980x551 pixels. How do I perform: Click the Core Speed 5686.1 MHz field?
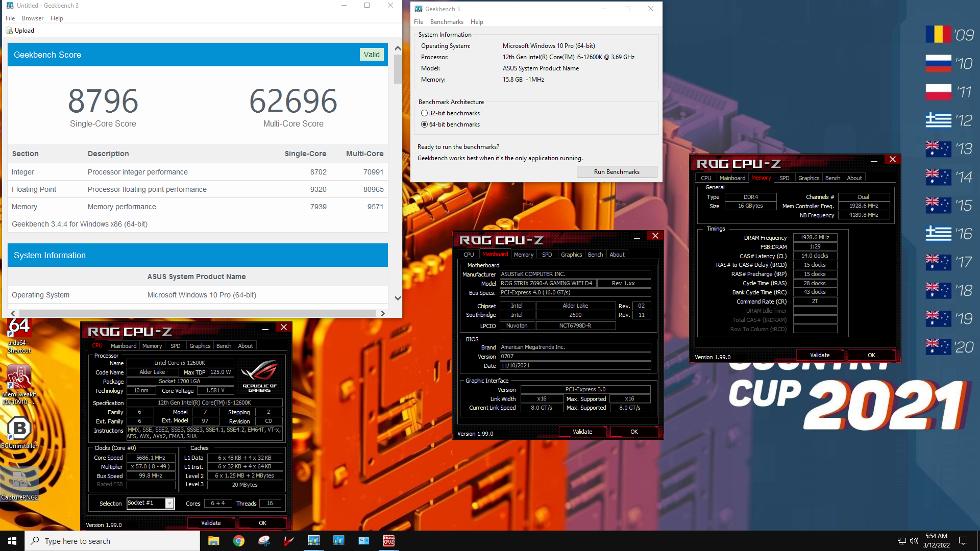(x=151, y=458)
